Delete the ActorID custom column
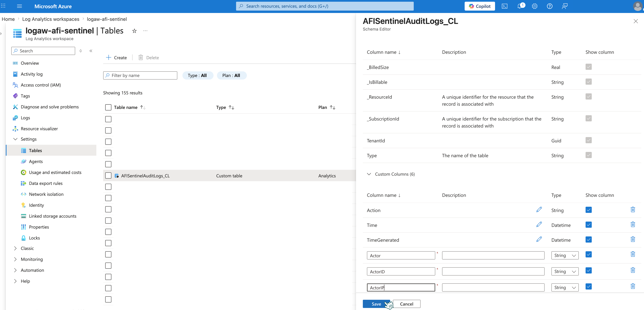Viewport: 644px width, 310px height. [633, 270]
